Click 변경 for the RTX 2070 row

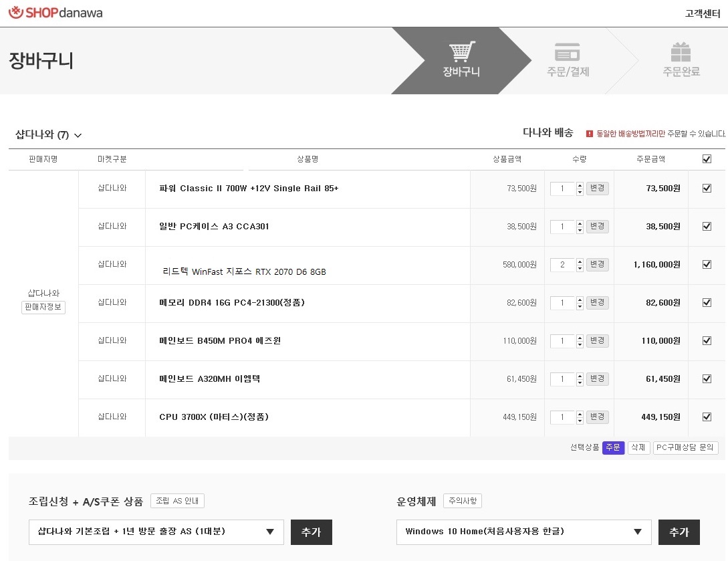point(597,264)
